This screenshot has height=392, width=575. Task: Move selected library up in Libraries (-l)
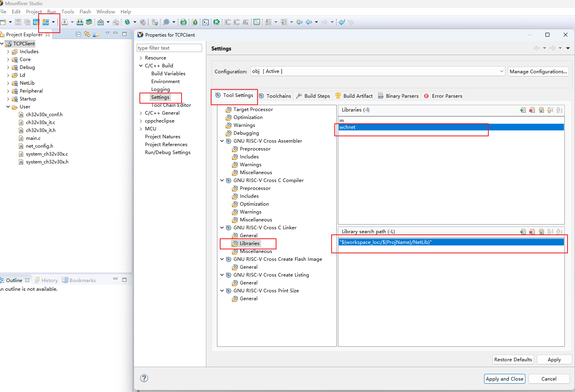tap(550, 110)
